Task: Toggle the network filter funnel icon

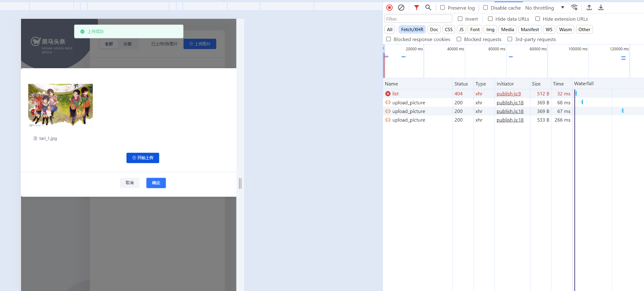Action: click(416, 8)
